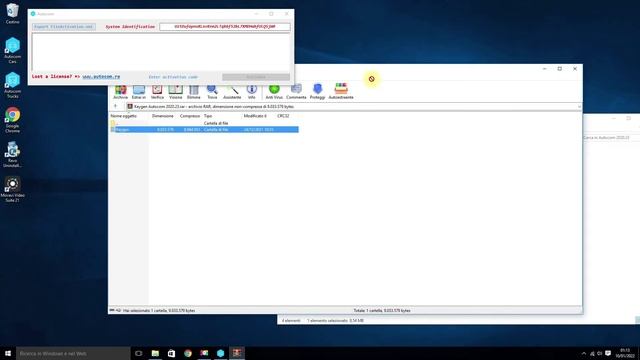Sort by Modificato il column header
The height and width of the screenshot is (360, 640).
[x=255, y=116]
